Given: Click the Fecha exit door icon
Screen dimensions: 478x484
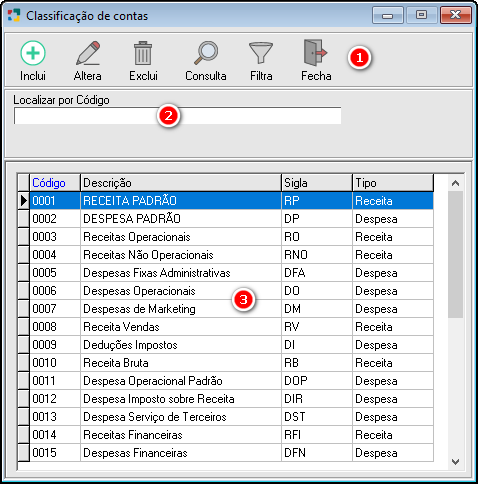Looking at the screenshot, I should [x=316, y=52].
